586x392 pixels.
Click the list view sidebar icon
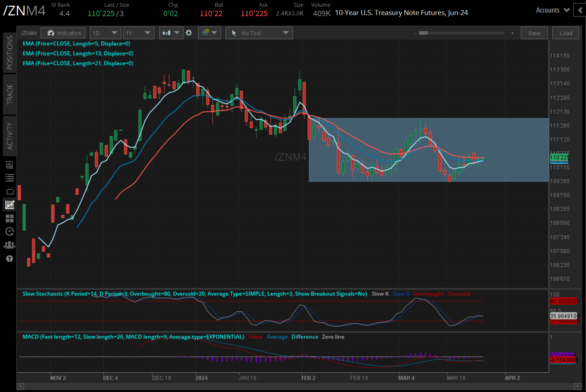point(10,178)
